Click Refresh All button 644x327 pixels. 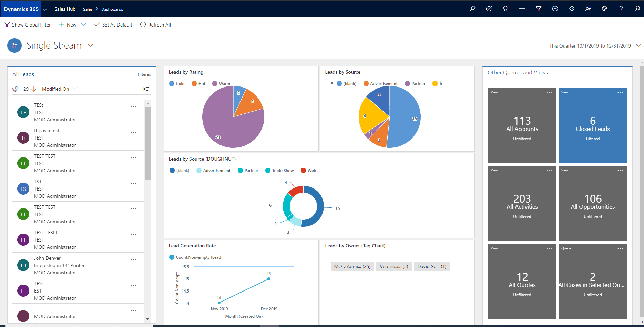155,25
